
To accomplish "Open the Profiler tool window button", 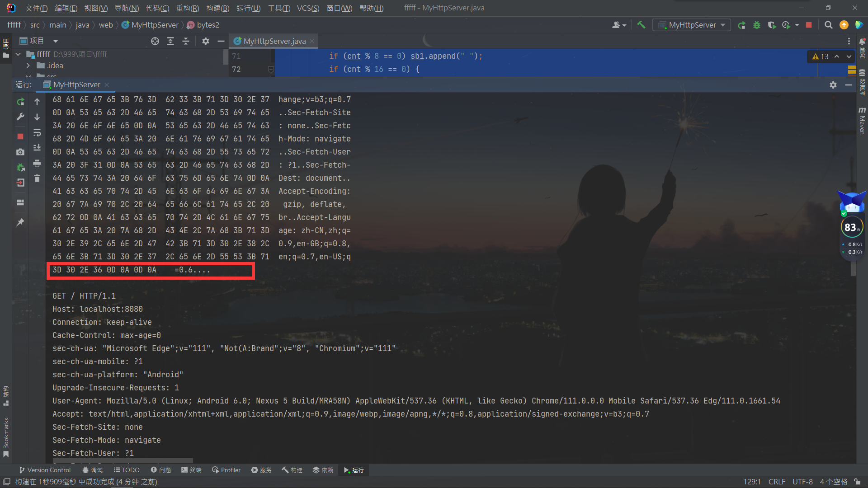I will pyautogui.click(x=226, y=470).
